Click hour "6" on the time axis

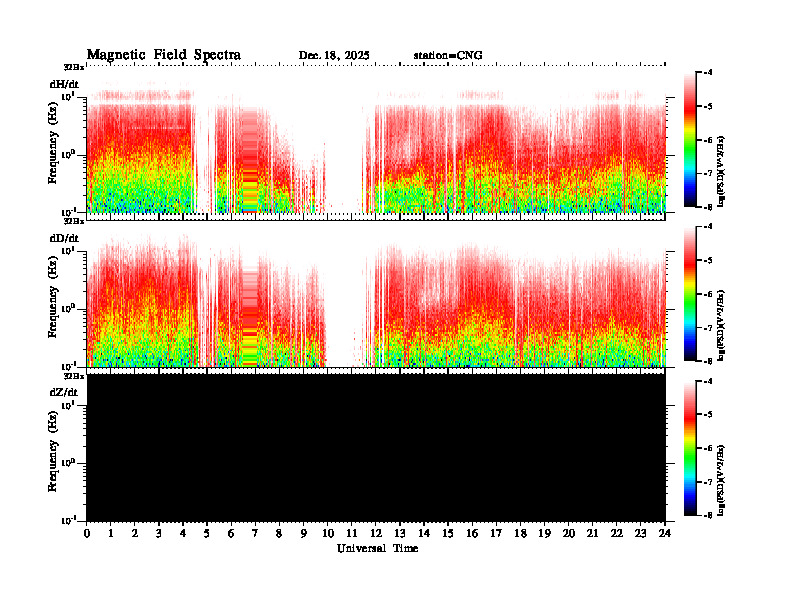231,533
